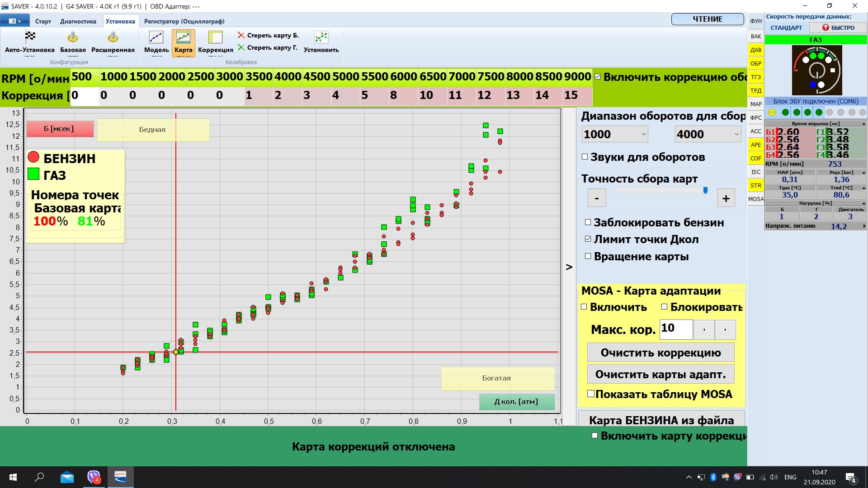Click correction cell under 500 RPM
The image size is (868, 488).
click(85, 96)
